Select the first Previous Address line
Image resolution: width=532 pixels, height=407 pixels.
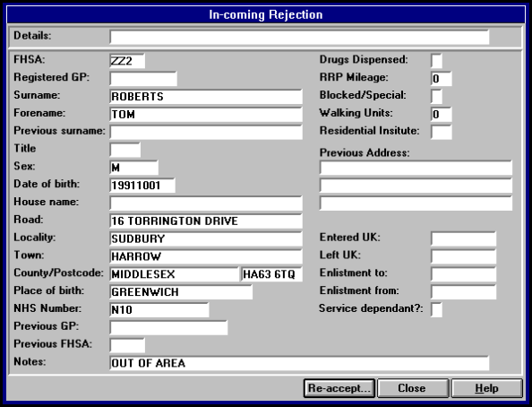pyautogui.click(x=416, y=168)
